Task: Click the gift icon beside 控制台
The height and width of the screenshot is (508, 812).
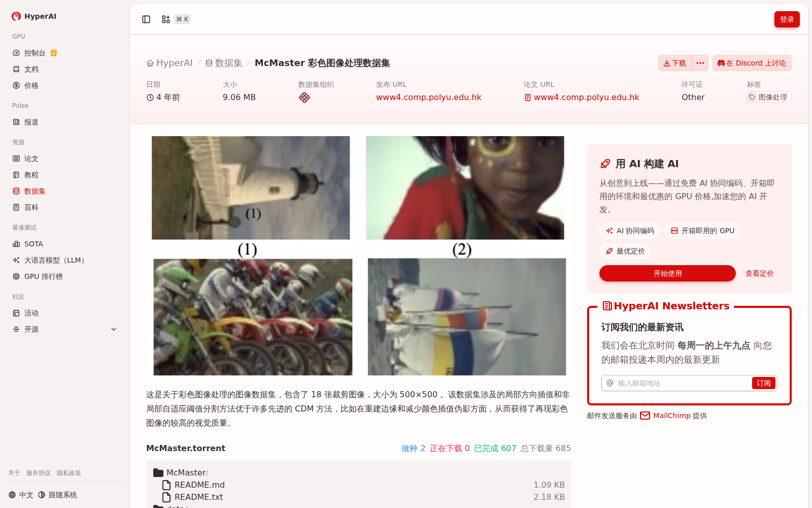Action: 54,53
